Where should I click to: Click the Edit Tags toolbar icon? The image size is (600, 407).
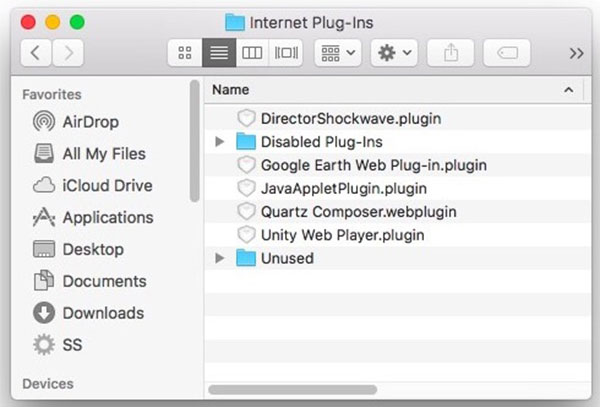(x=507, y=53)
